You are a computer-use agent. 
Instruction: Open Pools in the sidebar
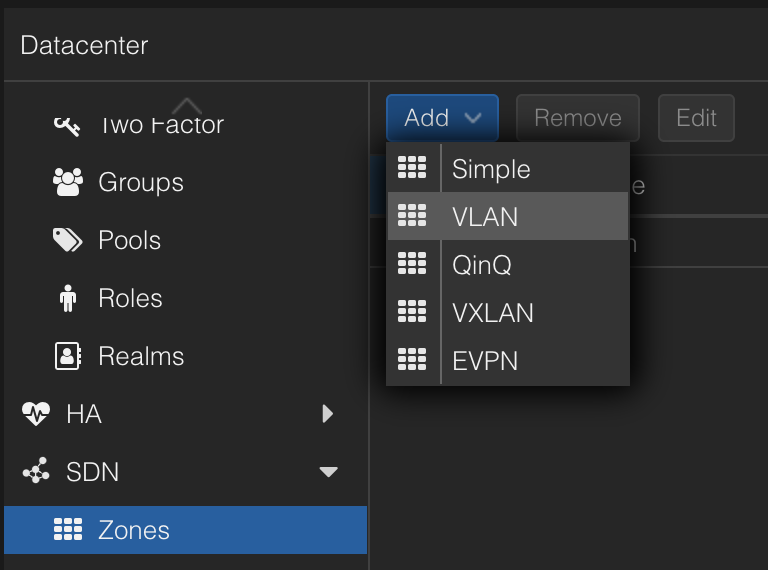[x=186, y=240]
